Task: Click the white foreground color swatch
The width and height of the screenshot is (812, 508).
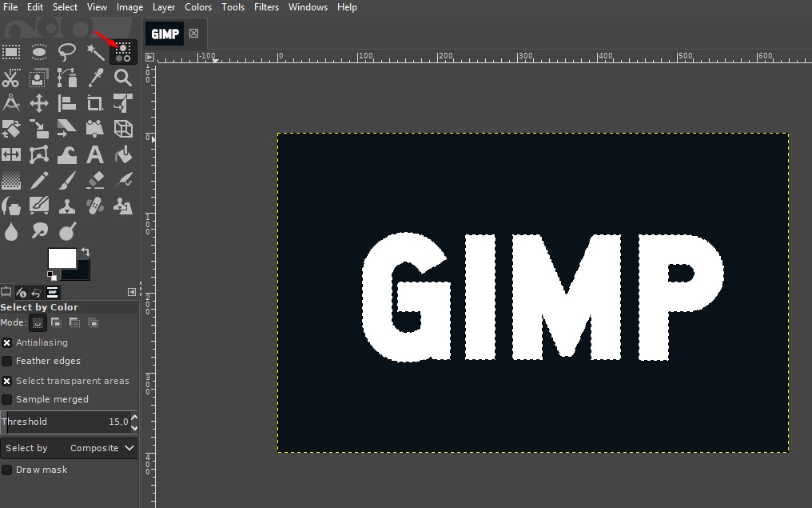Action: (62, 258)
